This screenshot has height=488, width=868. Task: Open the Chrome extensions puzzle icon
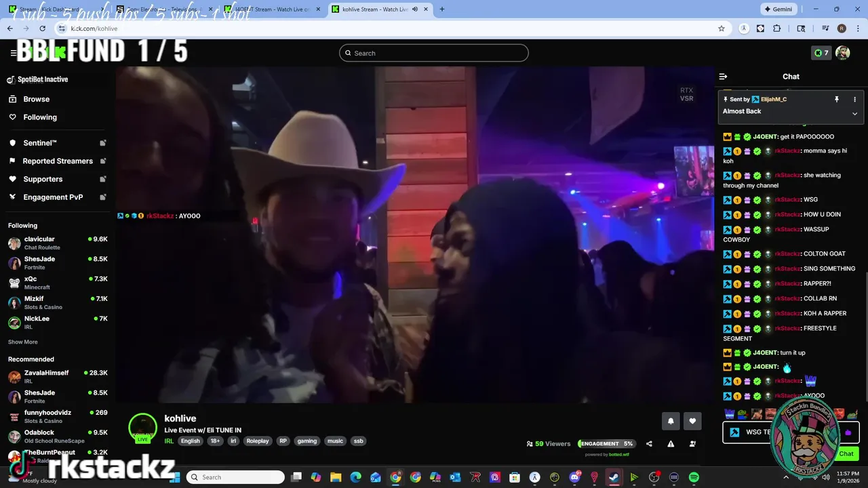tap(777, 28)
